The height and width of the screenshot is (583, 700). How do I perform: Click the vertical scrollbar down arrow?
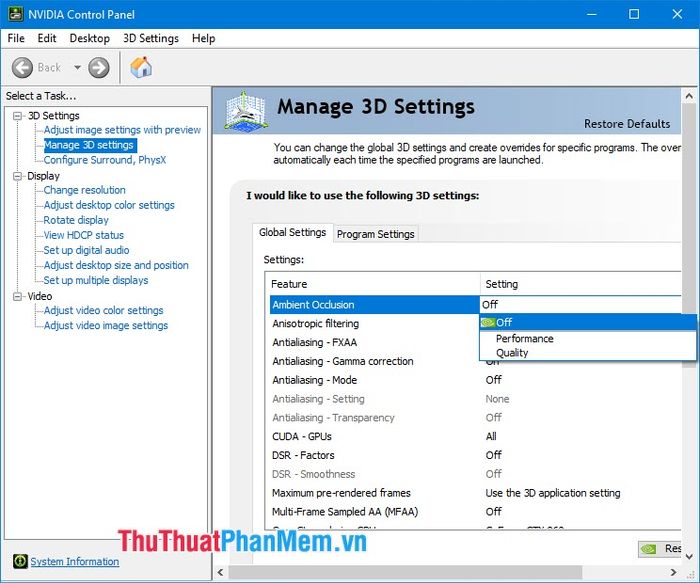click(x=689, y=556)
